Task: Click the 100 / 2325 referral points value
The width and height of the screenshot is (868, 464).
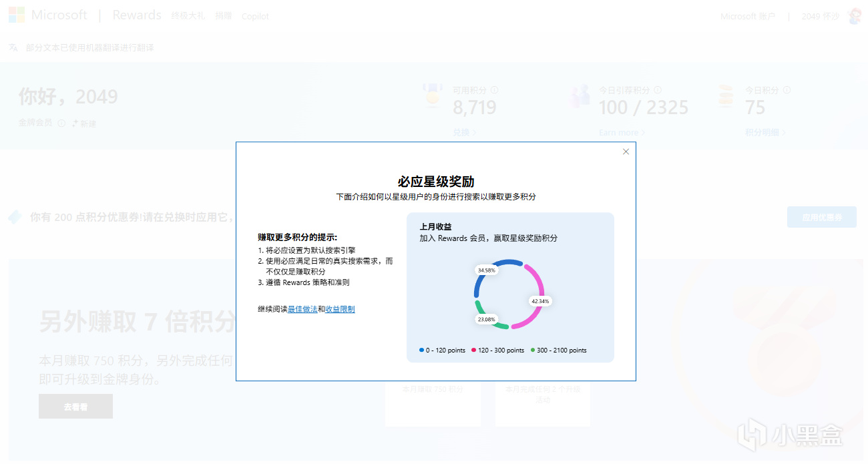Action: (x=644, y=107)
